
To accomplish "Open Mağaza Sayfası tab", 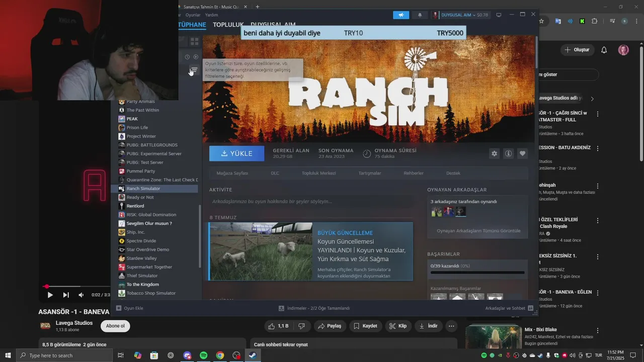I will point(232,173).
